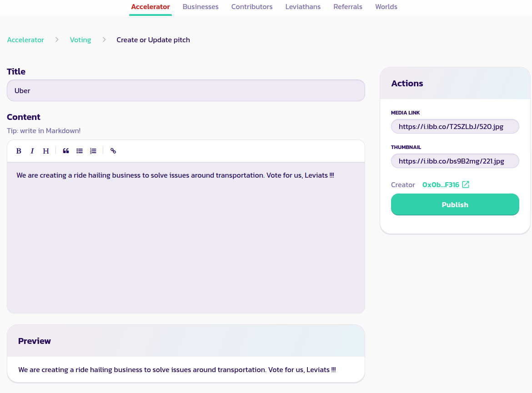
Task: Open the Contributors tab
Action: coord(252,7)
